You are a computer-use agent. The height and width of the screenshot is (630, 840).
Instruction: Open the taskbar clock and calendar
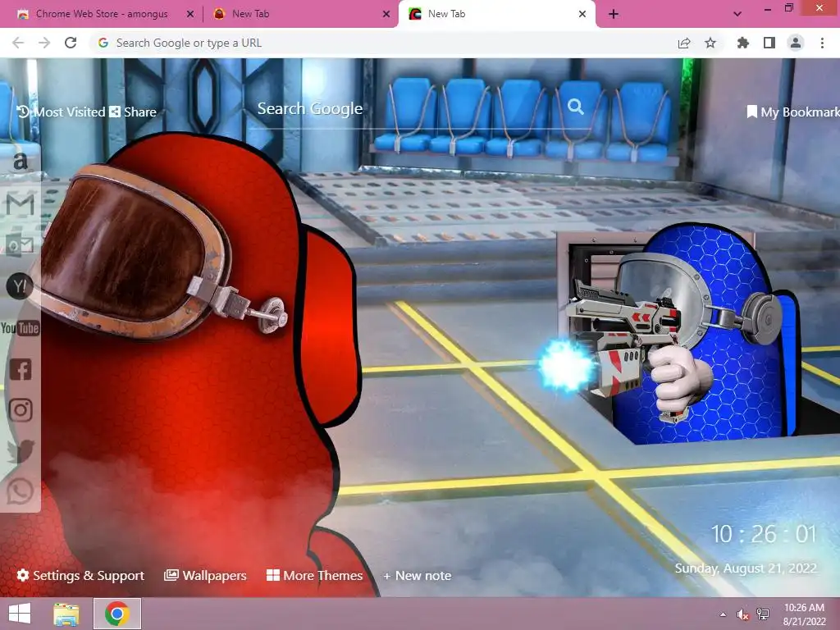tap(805, 614)
